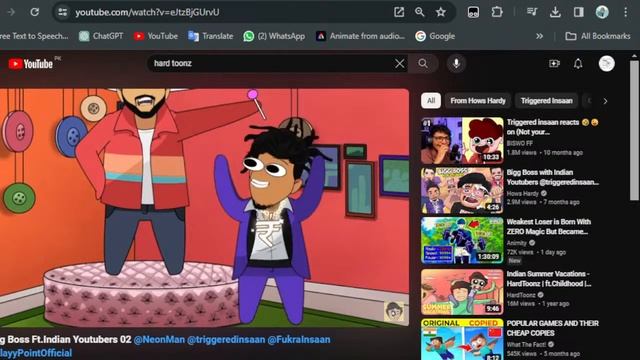This screenshot has height=360, width=640.
Task: Toggle the browser side panel icon
Action: [x=578, y=12]
